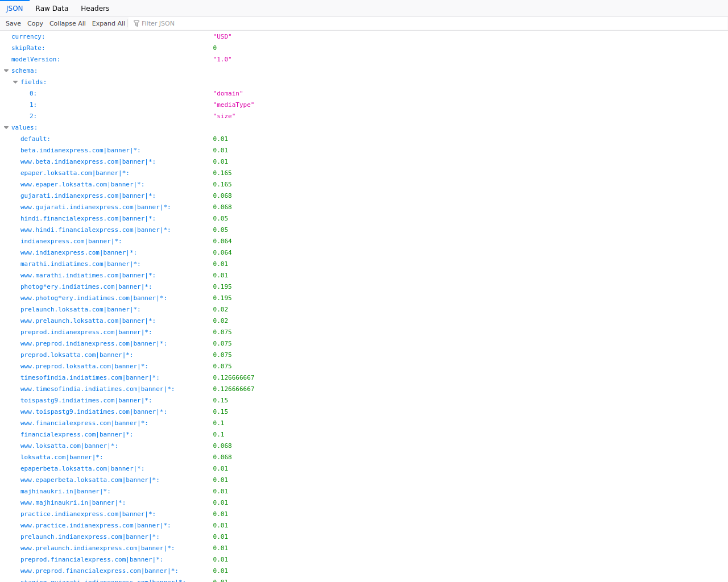Screen dimensions: 728x582
Task: Click the "domain" field value
Action: point(228,93)
